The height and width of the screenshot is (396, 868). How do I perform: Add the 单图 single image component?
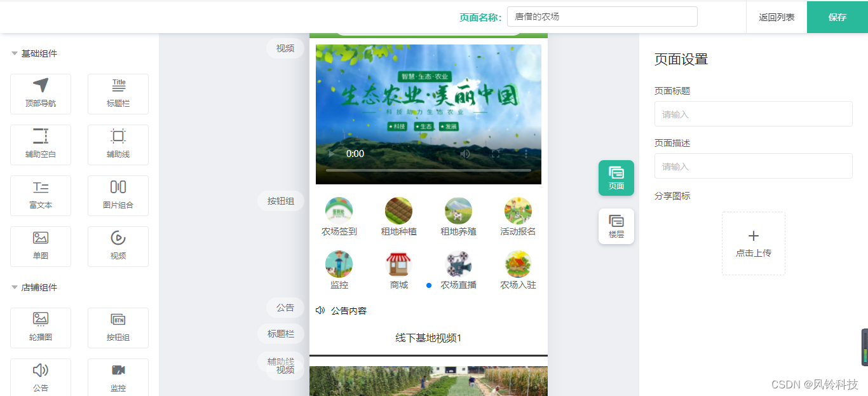coord(41,247)
